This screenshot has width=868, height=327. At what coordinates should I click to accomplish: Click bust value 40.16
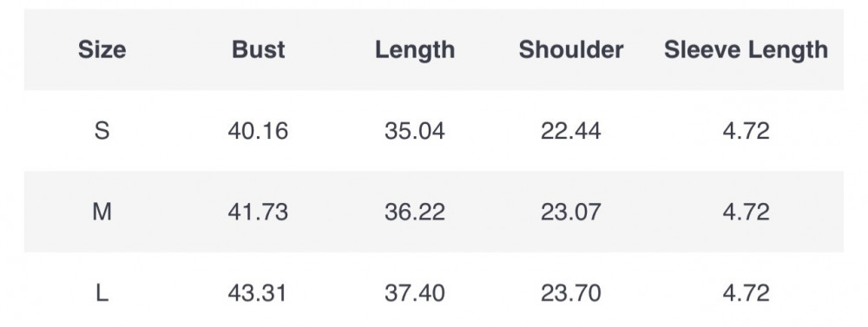pyautogui.click(x=258, y=131)
